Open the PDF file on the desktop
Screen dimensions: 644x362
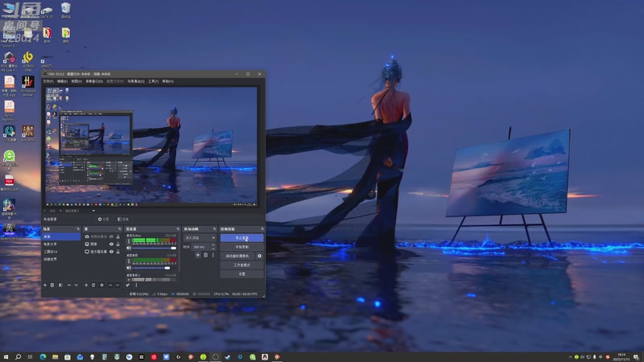(x=9, y=183)
